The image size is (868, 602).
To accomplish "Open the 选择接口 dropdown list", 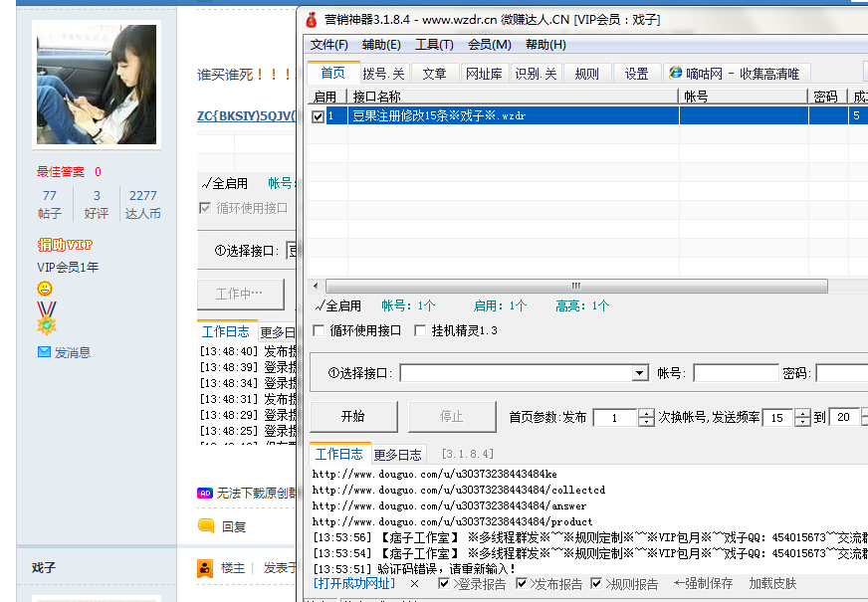I will (x=639, y=372).
